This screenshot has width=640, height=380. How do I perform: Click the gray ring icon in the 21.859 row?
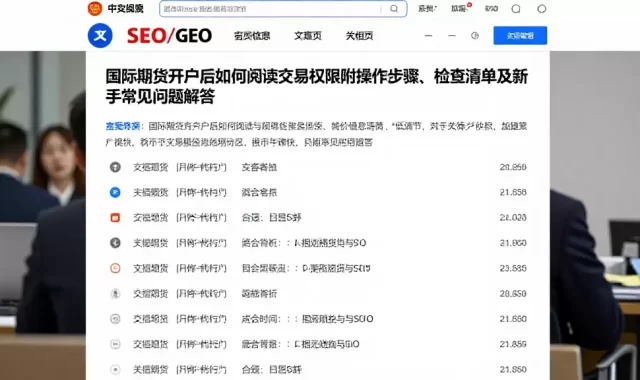click(115, 344)
